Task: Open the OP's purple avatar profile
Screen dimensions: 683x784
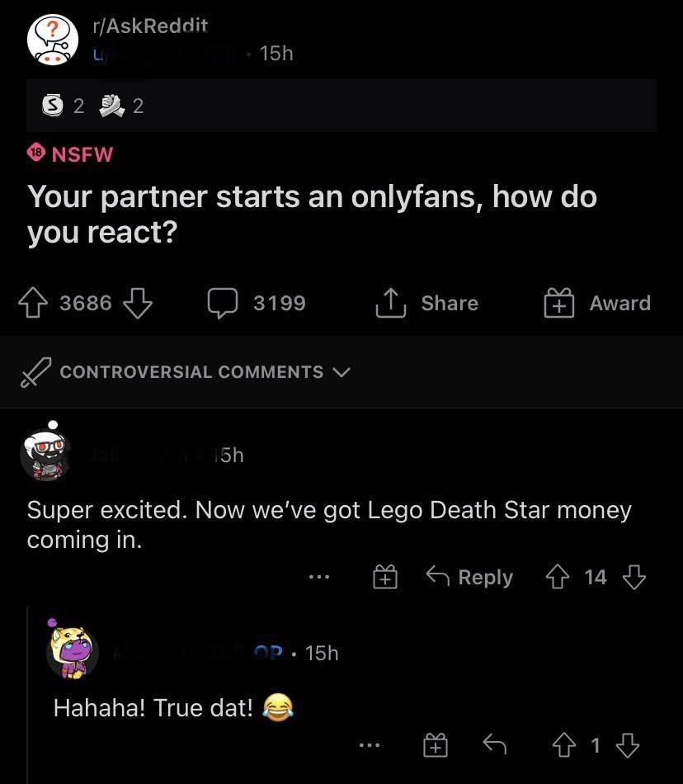Action: point(73,652)
